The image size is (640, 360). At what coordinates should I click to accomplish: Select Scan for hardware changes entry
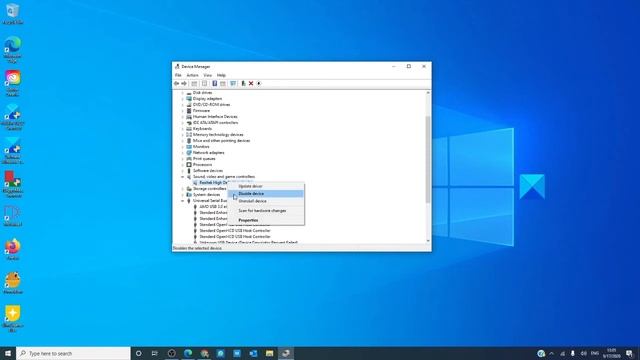(266, 211)
